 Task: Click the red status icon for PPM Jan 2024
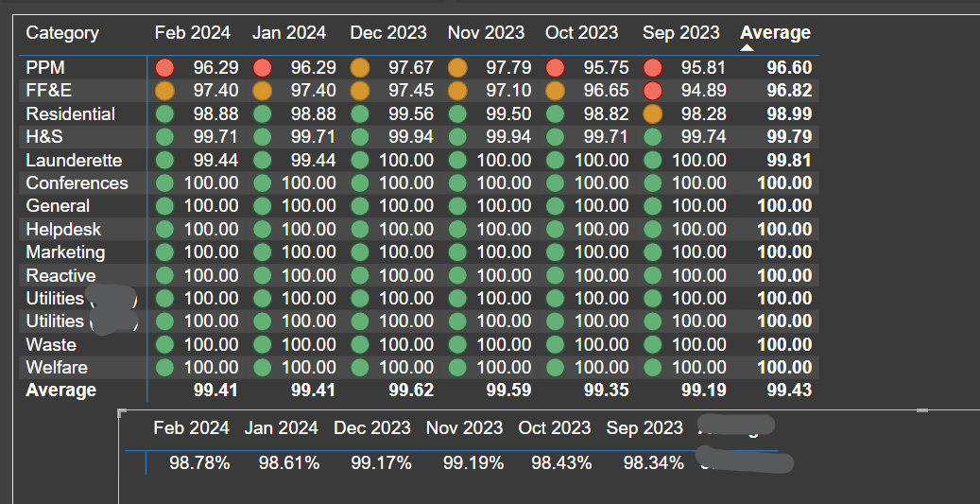263,67
